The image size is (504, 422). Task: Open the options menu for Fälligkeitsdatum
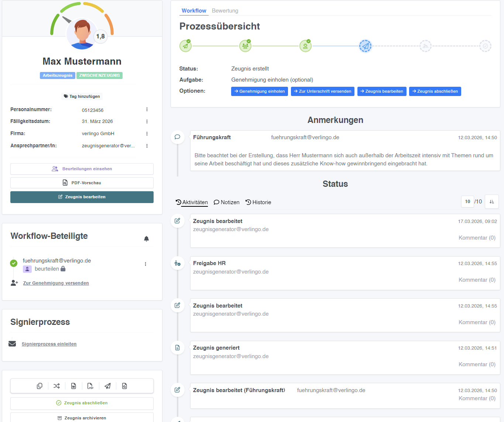pyautogui.click(x=147, y=121)
